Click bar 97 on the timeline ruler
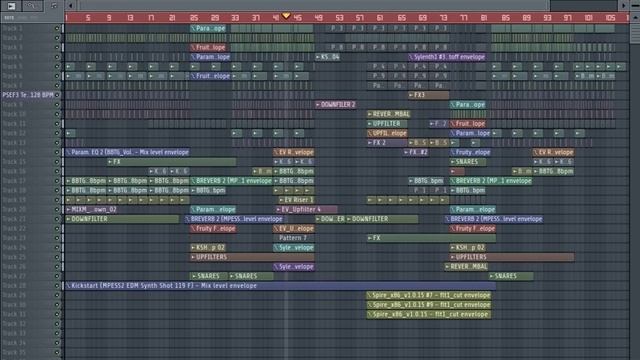This screenshot has height=360, width=640. click(568, 18)
